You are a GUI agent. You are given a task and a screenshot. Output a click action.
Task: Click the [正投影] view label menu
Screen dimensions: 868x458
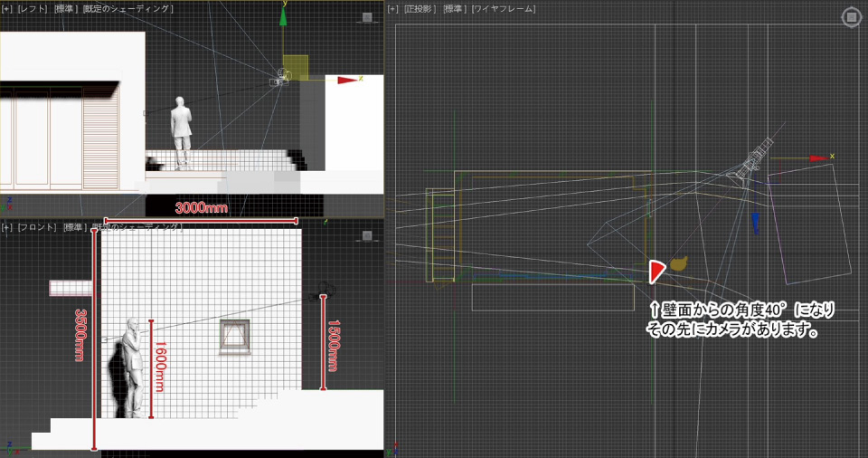coord(420,9)
